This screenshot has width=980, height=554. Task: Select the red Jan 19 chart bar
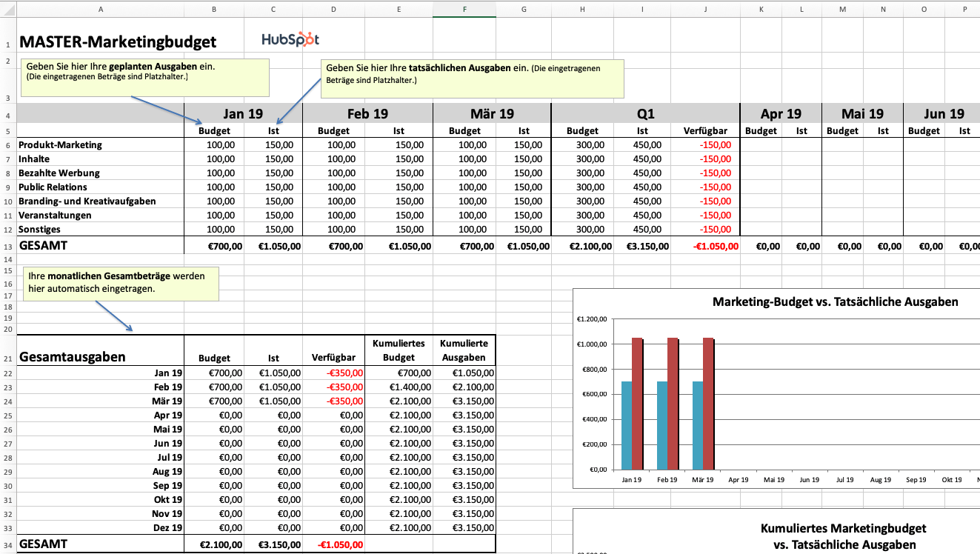coord(637,404)
